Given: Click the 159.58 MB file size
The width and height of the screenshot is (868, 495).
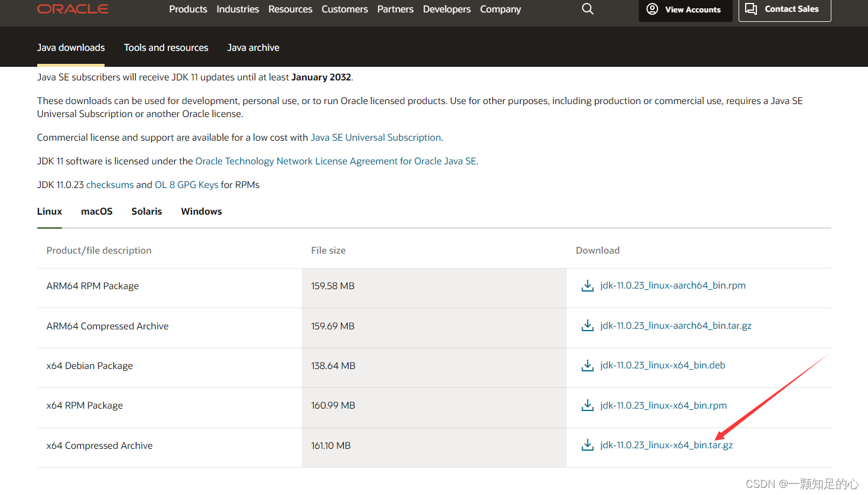Looking at the screenshot, I should (x=333, y=286).
